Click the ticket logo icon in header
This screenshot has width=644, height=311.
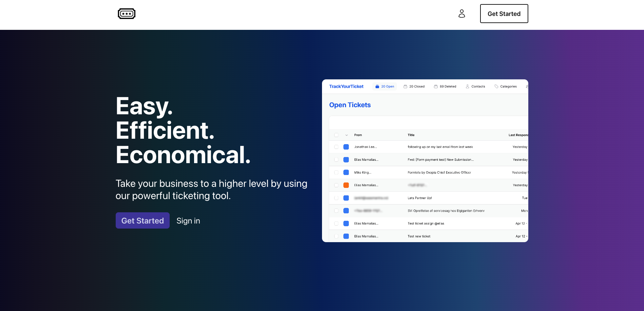click(127, 14)
